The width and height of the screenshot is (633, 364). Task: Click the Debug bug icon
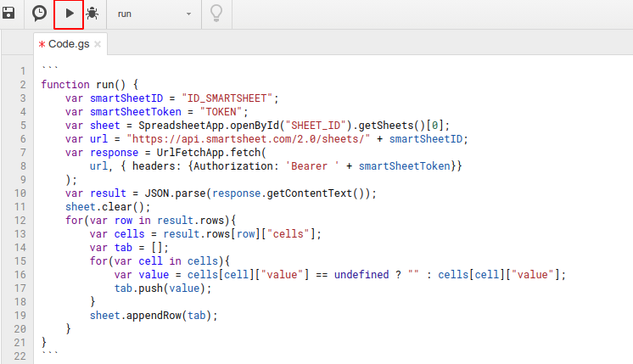tap(92, 14)
